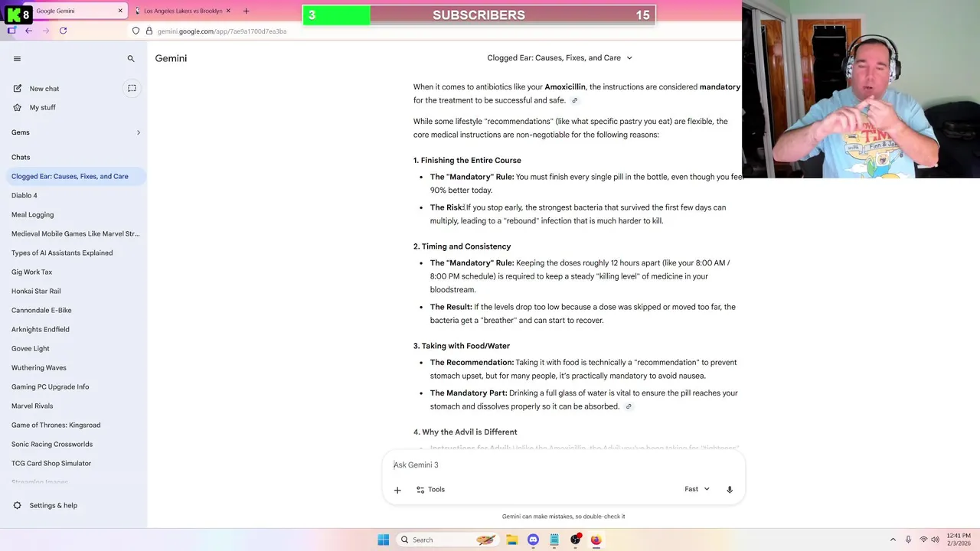Click the tracking protection shield icon
This screenshot has width=980, height=551.
[x=136, y=31]
